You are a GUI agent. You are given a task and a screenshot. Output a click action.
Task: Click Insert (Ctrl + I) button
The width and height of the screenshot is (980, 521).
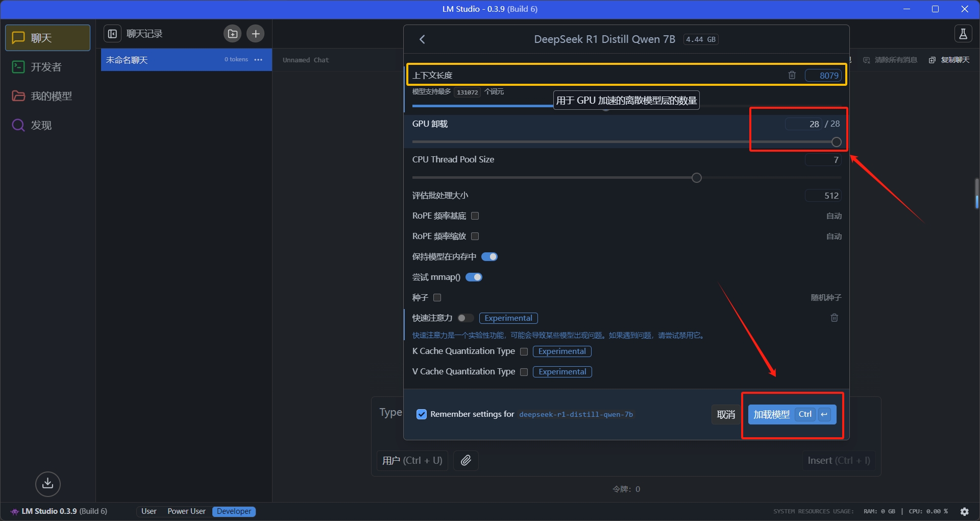pos(839,460)
